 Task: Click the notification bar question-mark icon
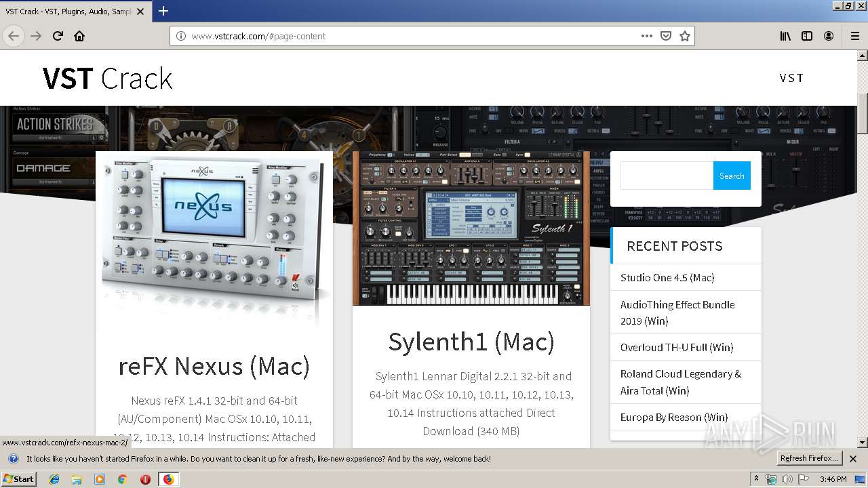coord(13,459)
